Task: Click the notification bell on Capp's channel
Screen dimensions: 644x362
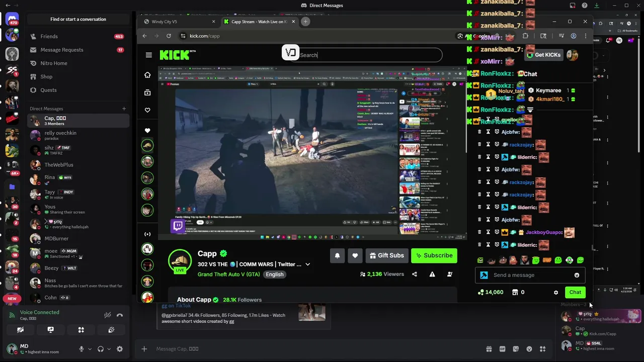Action: pyautogui.click(x=338, y=255)
